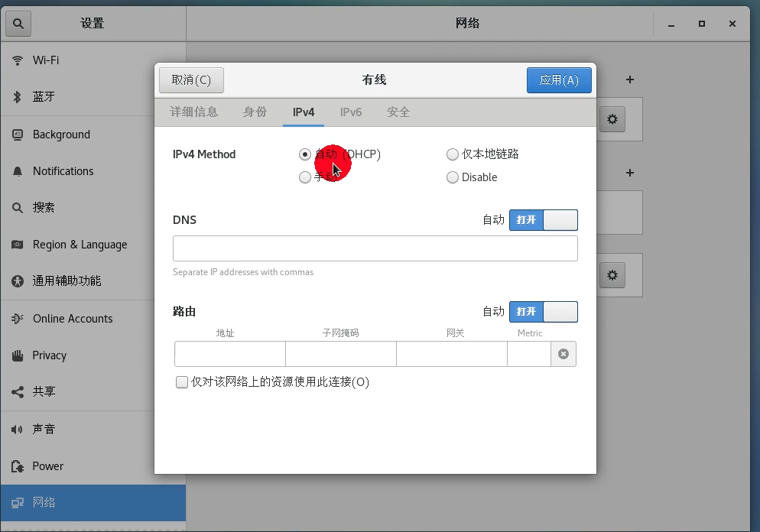
Task: Switch to the 身份 tab
Action: [x=255, y=112]
